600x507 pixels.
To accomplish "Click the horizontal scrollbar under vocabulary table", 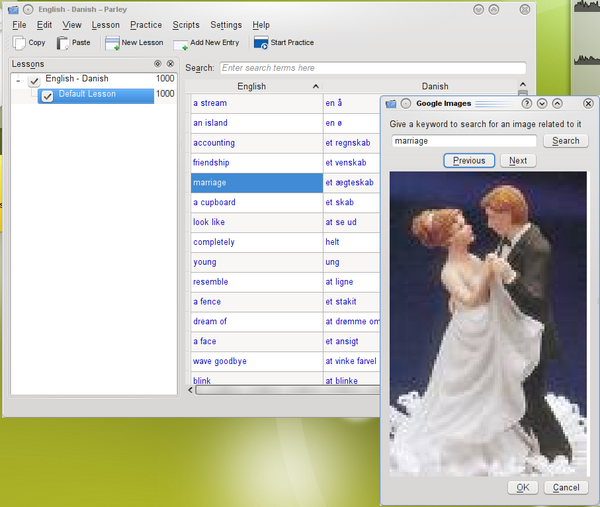I will 285,390.
